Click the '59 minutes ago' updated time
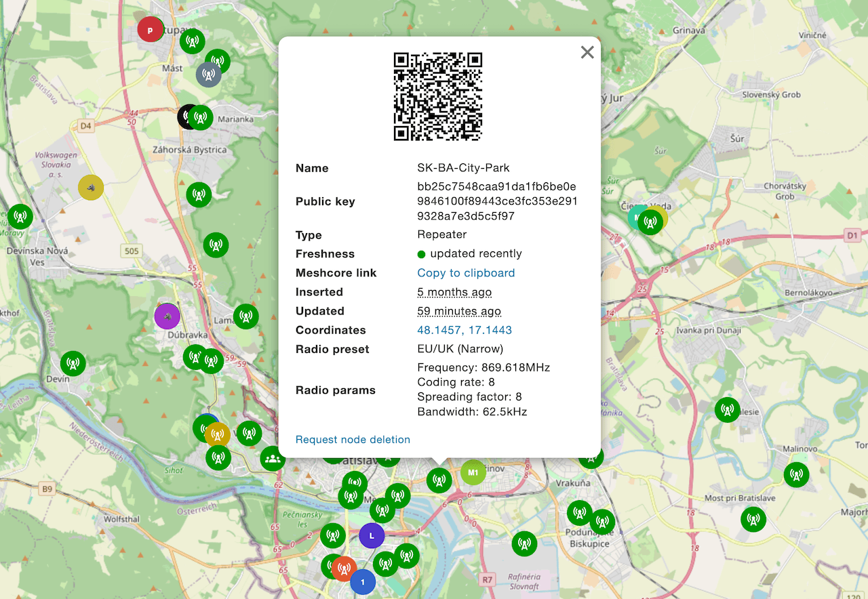Screen dimensions: 868x599 (459, 311)
